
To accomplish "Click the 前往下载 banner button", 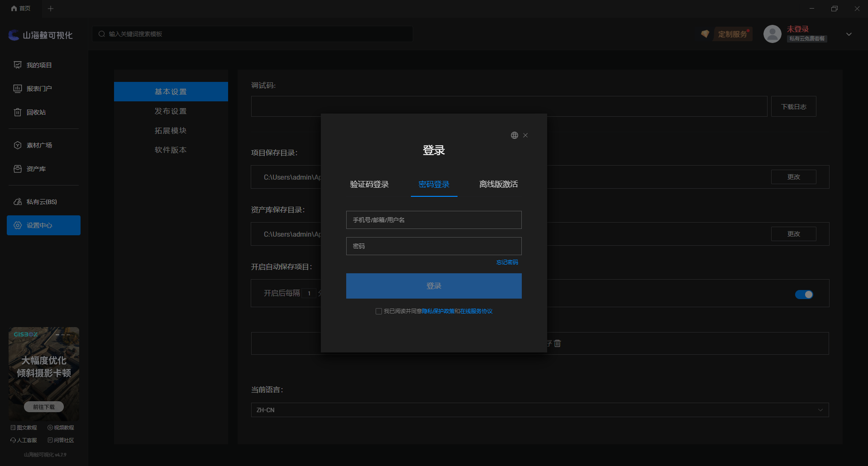I will click(x=44, y=407).
